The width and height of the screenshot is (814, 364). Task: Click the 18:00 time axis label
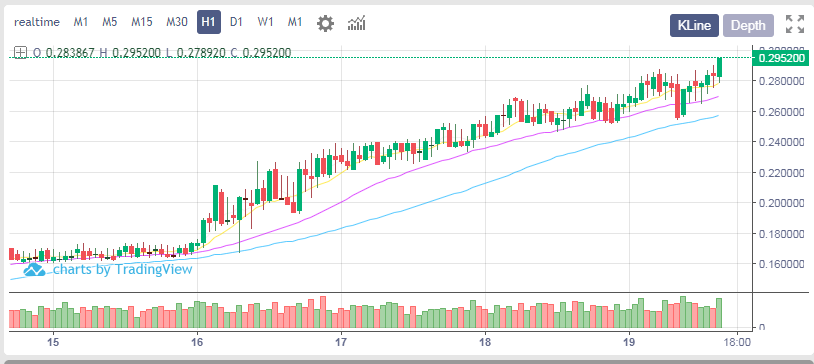tap(737, 342)
